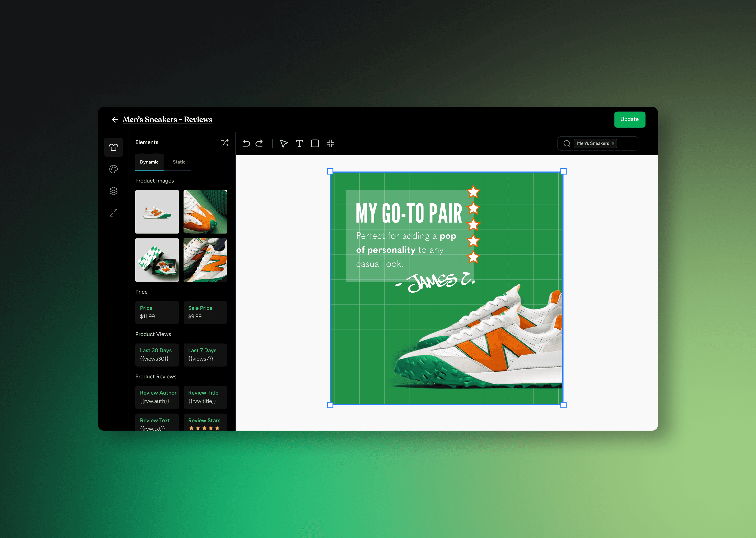Click the Elements panel heading

click(147, 142)
